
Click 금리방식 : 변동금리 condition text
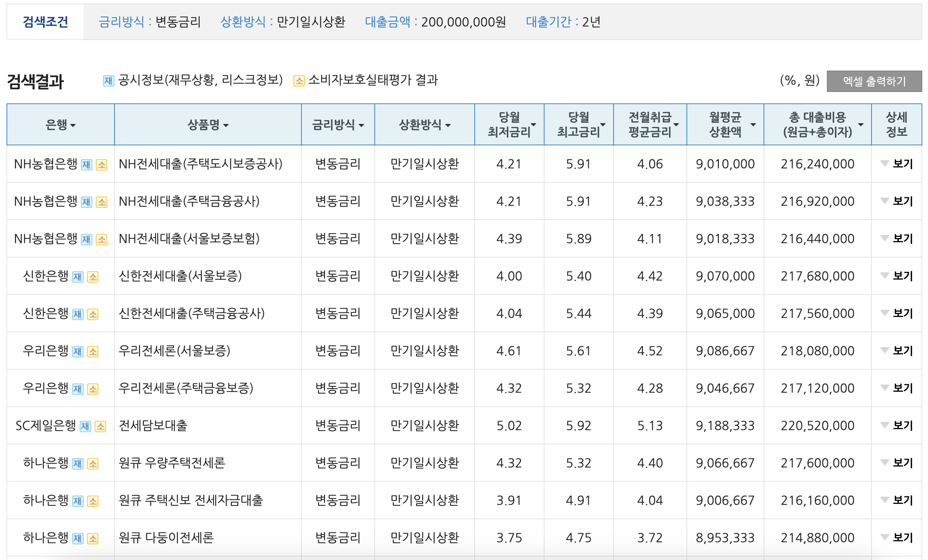coord(150,22)
